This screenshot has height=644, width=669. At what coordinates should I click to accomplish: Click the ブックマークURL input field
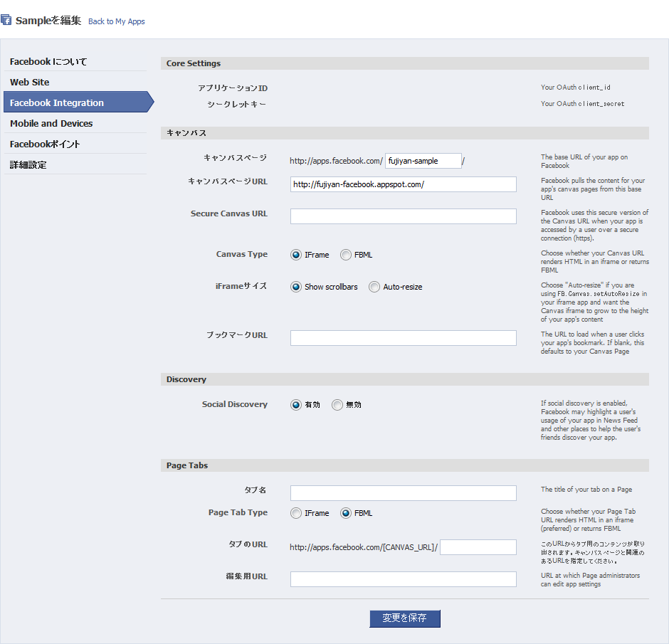tap(404, 338)
